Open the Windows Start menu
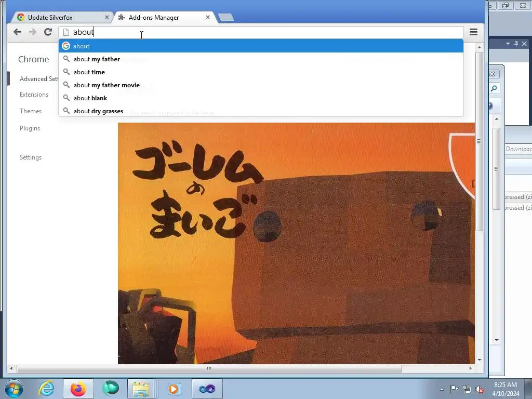The width and height of the screenshot is (532, 399). point(14,389)
